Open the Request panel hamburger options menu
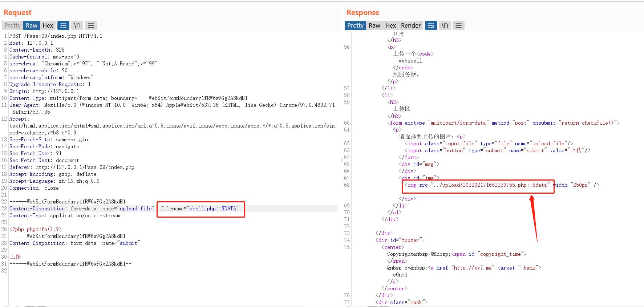This screenshot has height=307, width=644. coord(91,25)
